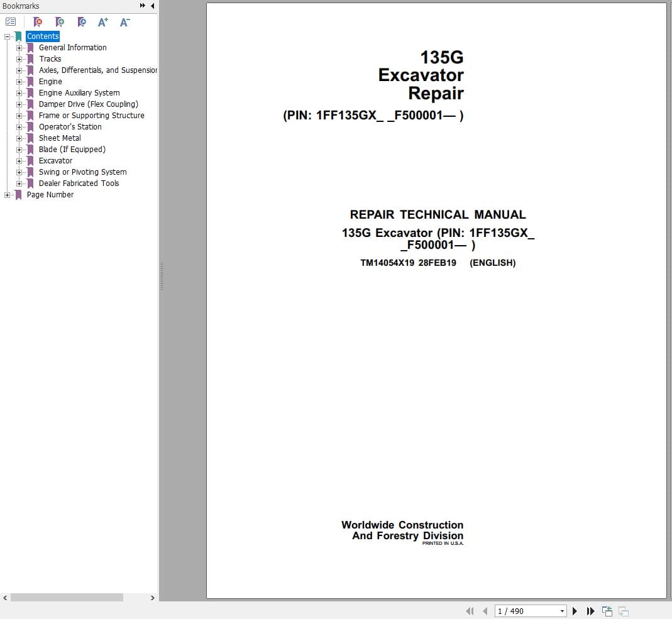Expand the General Information bookmark

pos(19,48)
